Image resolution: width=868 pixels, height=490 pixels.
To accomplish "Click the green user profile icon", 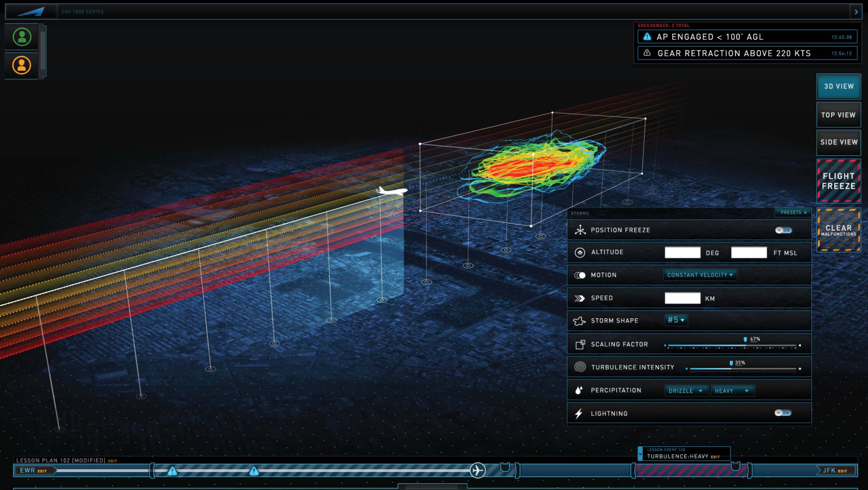I will pyautogui.click(x=22, y=37).
